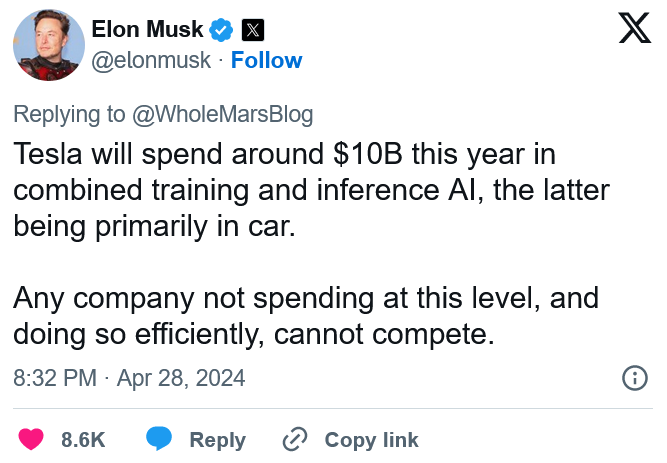Select the Reply text button

pyautogui.click(x=217, y=440)
